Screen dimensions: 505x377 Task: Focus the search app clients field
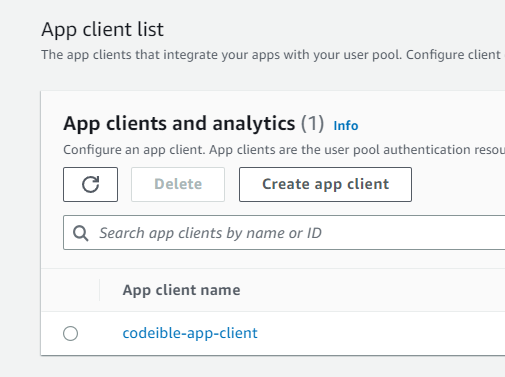284,233
